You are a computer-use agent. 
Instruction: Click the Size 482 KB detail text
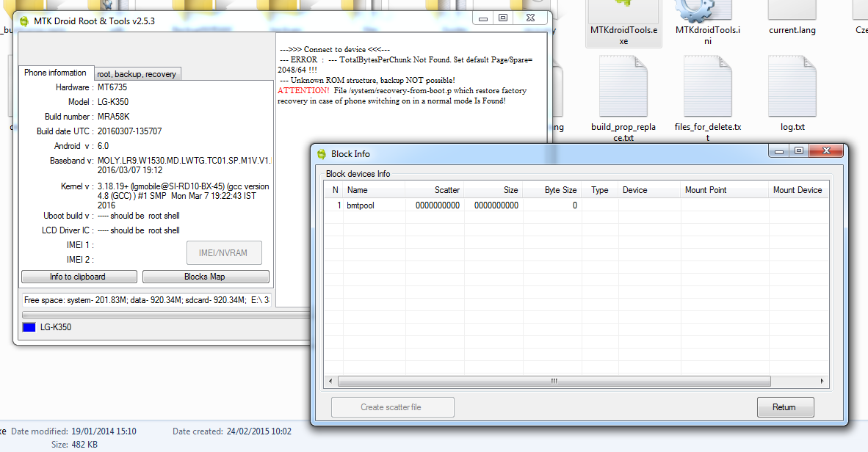(x=74, y=445)
